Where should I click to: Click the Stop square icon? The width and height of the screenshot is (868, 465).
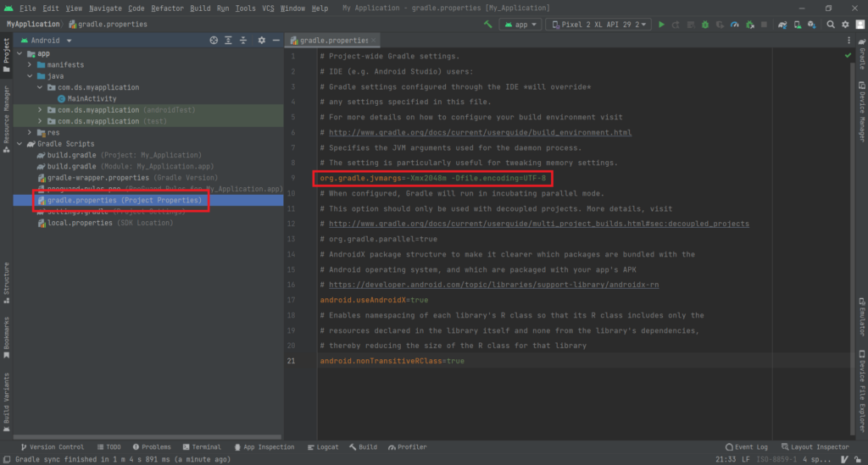[x=764, y=25]
